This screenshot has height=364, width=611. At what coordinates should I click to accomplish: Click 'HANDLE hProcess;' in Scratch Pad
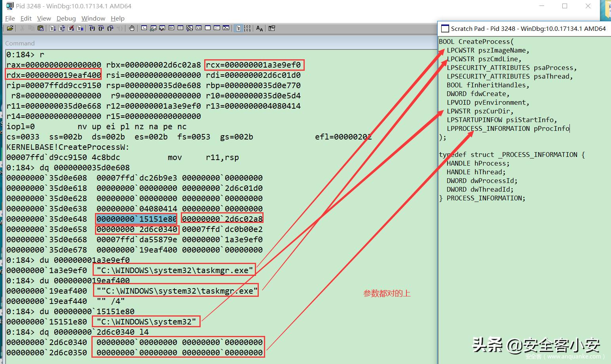pyautogui.click(x=478, y=163)
